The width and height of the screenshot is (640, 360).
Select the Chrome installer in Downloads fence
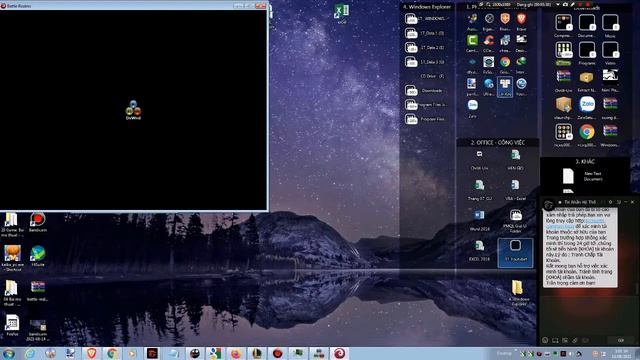(x=587, y=135)
